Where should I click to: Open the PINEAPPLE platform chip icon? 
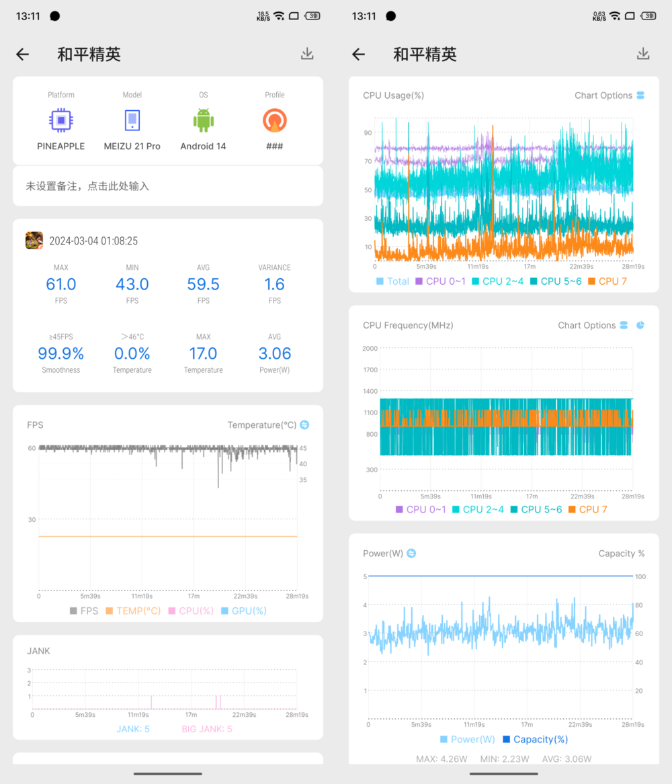[61, 120]
